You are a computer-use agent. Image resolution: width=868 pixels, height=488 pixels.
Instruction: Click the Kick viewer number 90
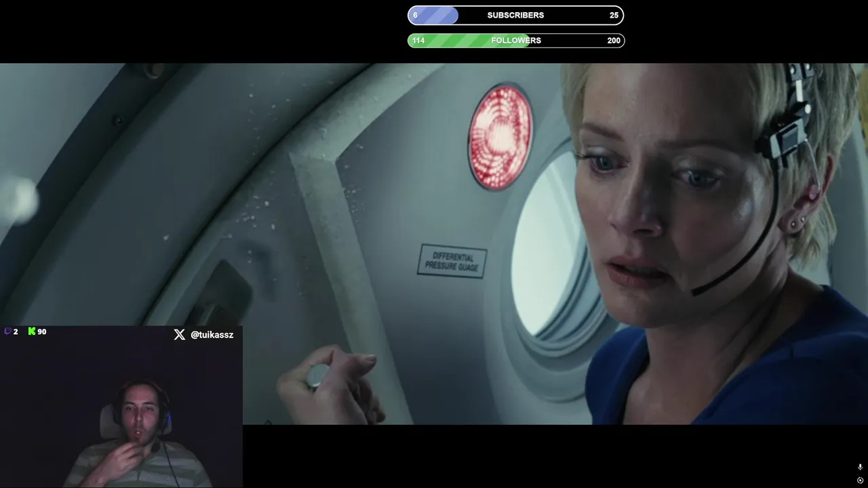[42, 331]
